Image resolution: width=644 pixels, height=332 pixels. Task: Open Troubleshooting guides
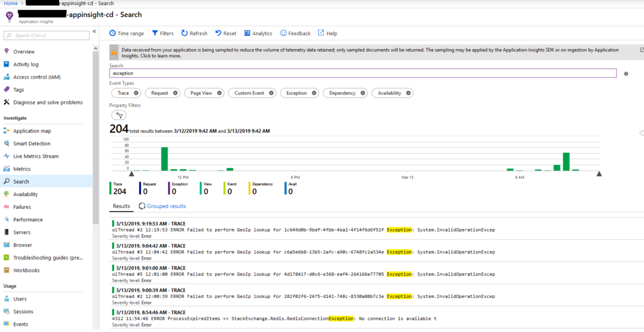click(x=48, y=258)
